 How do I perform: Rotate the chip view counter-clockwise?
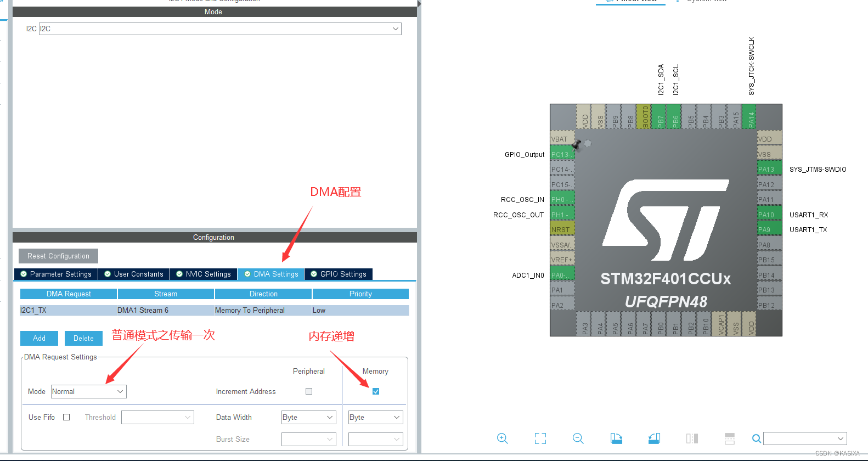(654, 438)
